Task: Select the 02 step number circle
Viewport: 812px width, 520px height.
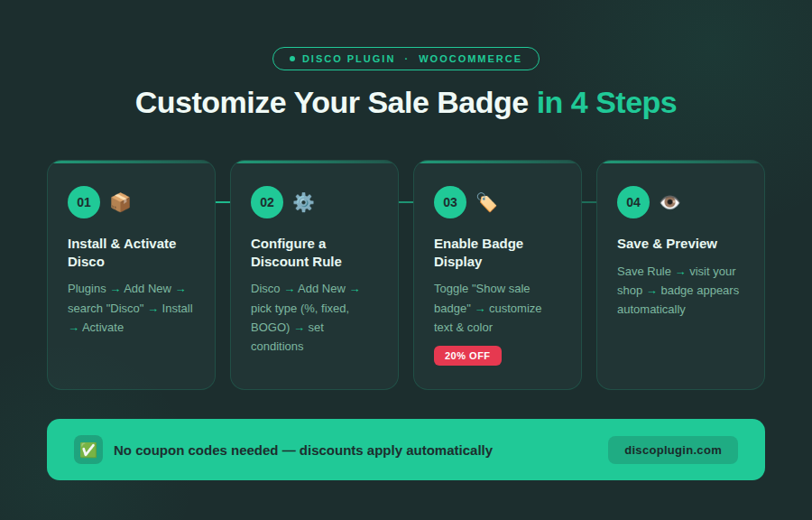Action: pos(267,202)
